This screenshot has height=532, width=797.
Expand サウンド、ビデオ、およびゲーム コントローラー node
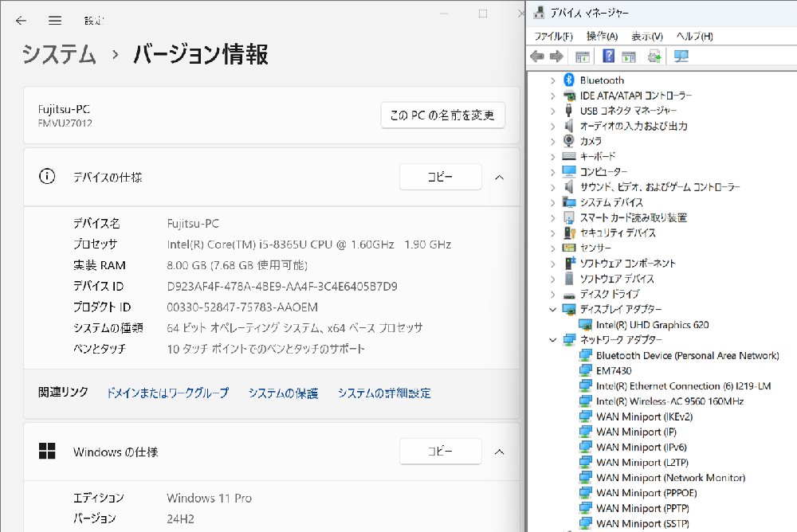click(x=553, y=187)
